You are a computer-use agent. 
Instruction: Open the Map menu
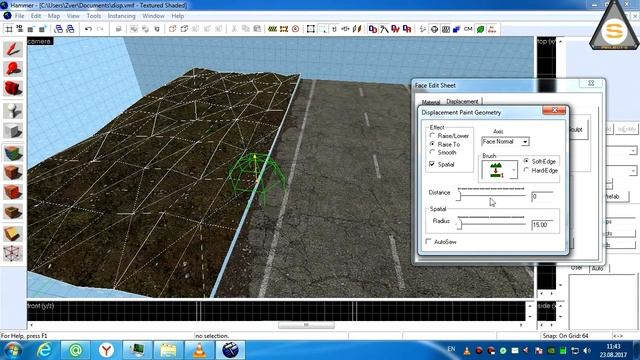[54, 16]
